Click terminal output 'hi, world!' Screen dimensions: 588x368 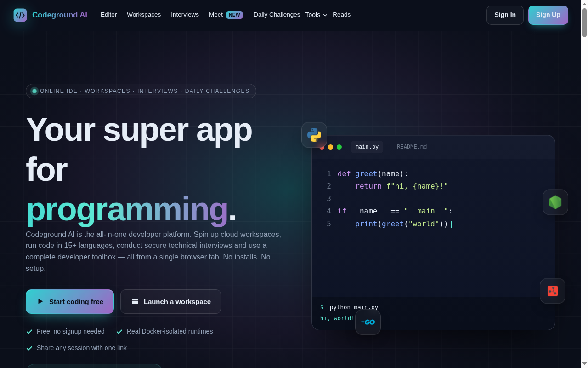click(x=337, y=318)
